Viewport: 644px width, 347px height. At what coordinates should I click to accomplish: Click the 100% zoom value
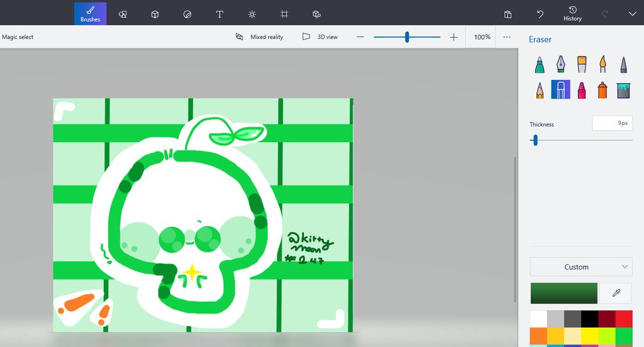tap(482, 37)
